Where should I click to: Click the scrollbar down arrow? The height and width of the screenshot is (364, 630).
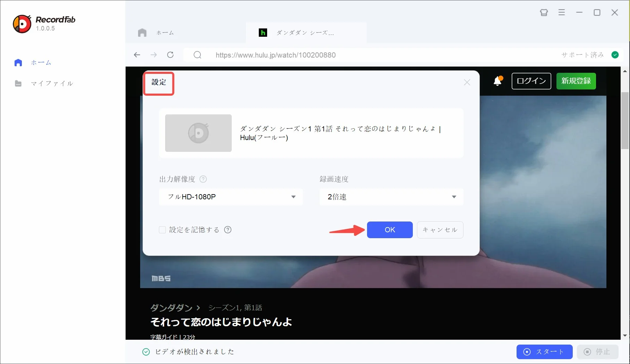coord(625,336)
